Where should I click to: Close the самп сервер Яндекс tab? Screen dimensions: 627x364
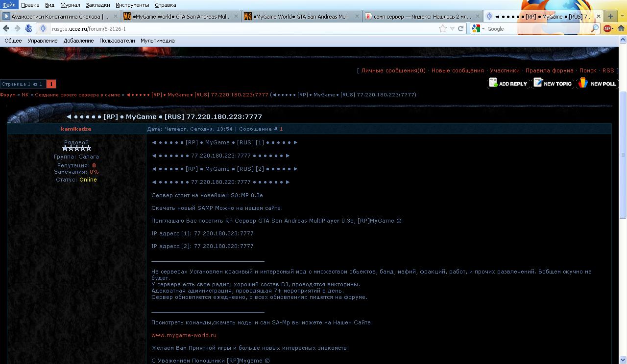click(x=477, y=16)
